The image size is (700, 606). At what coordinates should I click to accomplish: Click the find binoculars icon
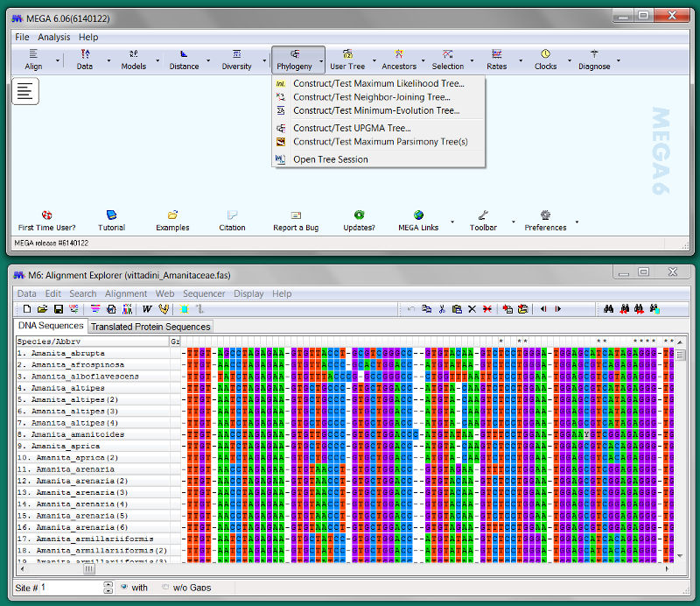tap(608, 309)
